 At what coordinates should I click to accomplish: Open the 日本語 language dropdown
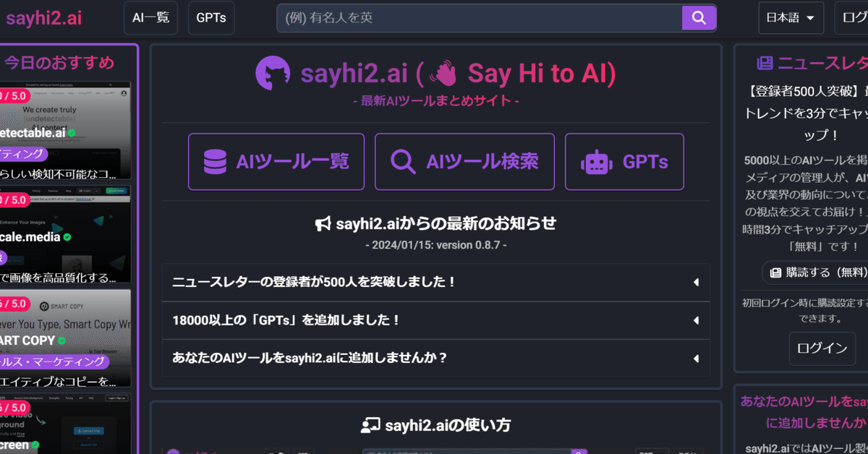791,18
